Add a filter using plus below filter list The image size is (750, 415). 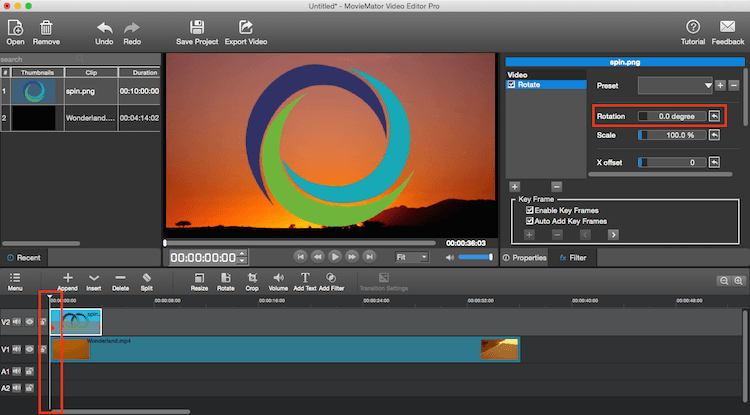coord(515,186)
